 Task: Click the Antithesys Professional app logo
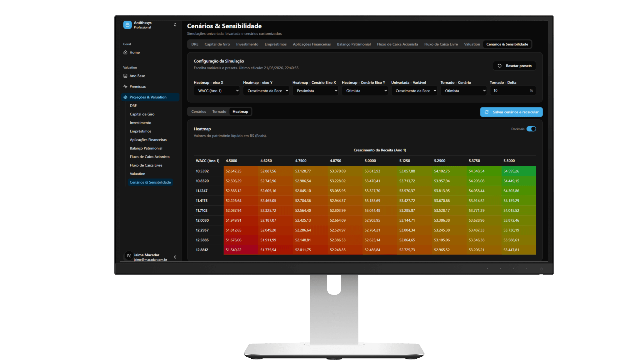pyautogui.click(x=128, y=25)
